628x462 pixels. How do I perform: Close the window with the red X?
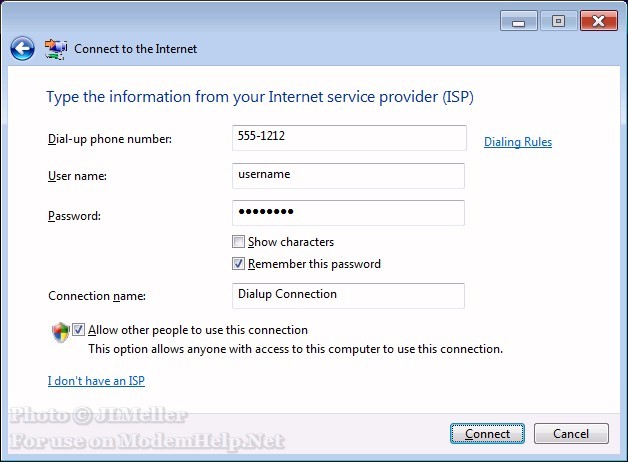[x=599, y=21]
